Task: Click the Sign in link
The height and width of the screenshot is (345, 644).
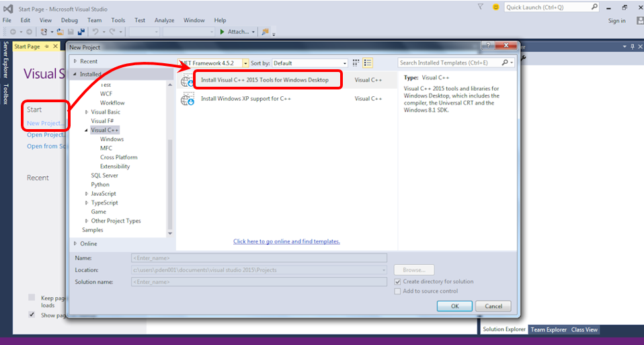Action: (x=617, y=21)
